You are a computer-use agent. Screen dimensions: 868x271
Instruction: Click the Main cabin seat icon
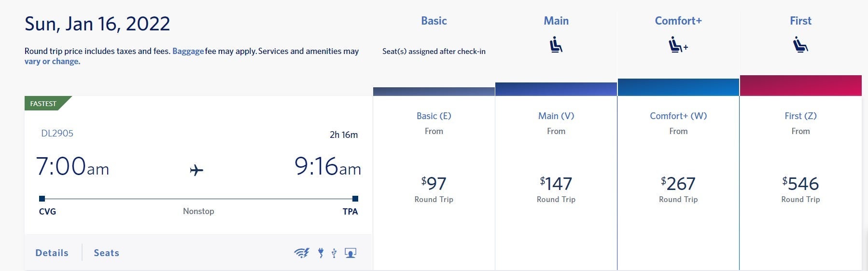[x=556, y=45]
